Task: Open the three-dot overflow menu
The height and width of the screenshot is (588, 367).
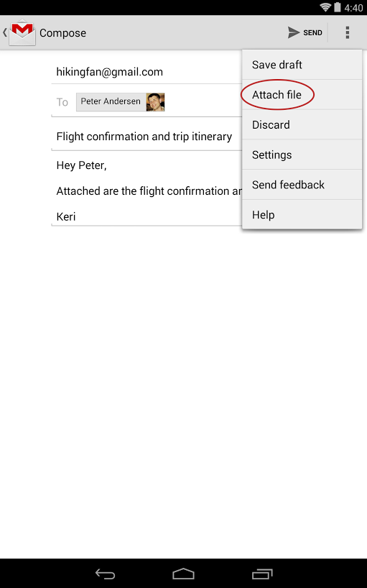Action: pyautogui.click(x=348, y=32)
